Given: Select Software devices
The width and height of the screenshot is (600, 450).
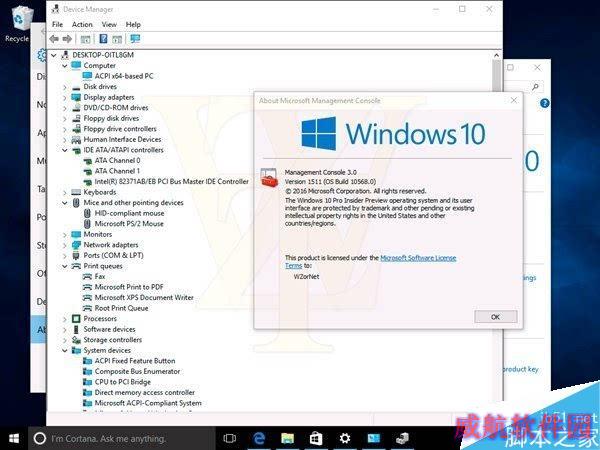Looking at the screenshot, I should 109,329.
